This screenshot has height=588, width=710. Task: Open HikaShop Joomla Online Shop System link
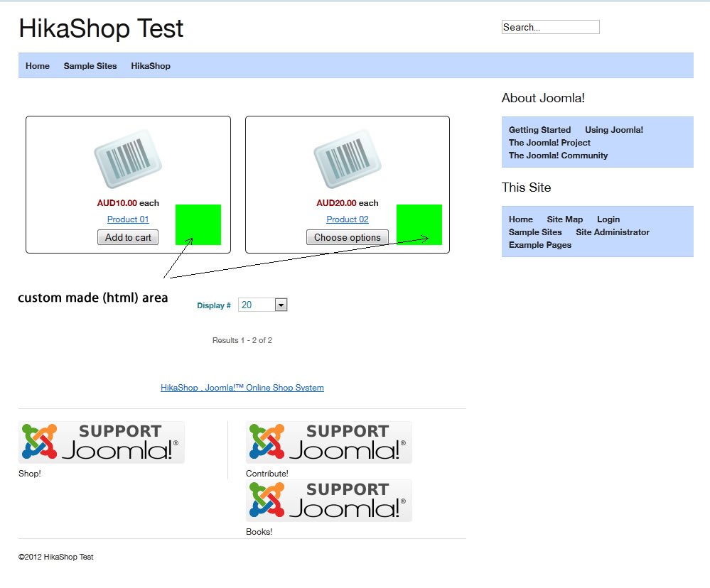pos(242,388)
